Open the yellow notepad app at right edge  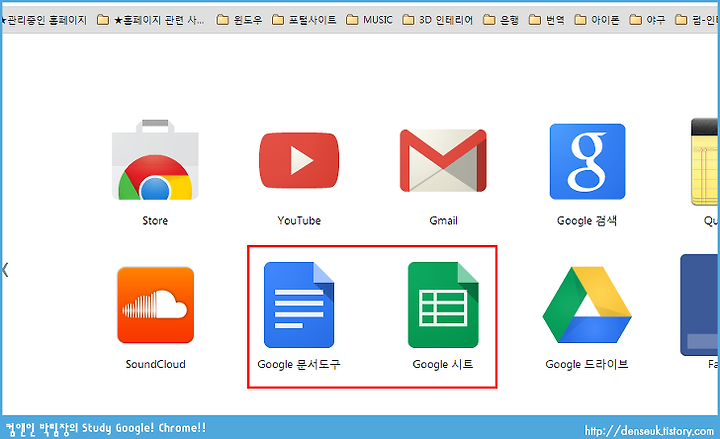coord(705,162)
